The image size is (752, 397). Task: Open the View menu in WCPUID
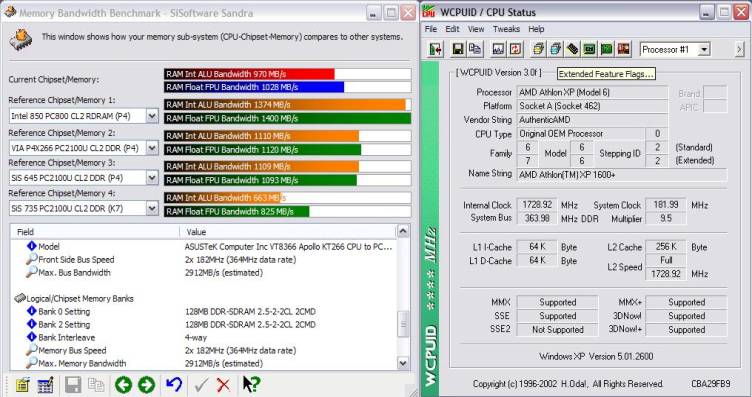[x=476, y=29]
